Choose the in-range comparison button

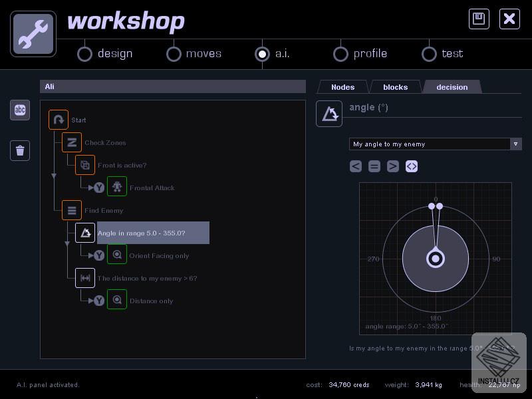(412, 166)
